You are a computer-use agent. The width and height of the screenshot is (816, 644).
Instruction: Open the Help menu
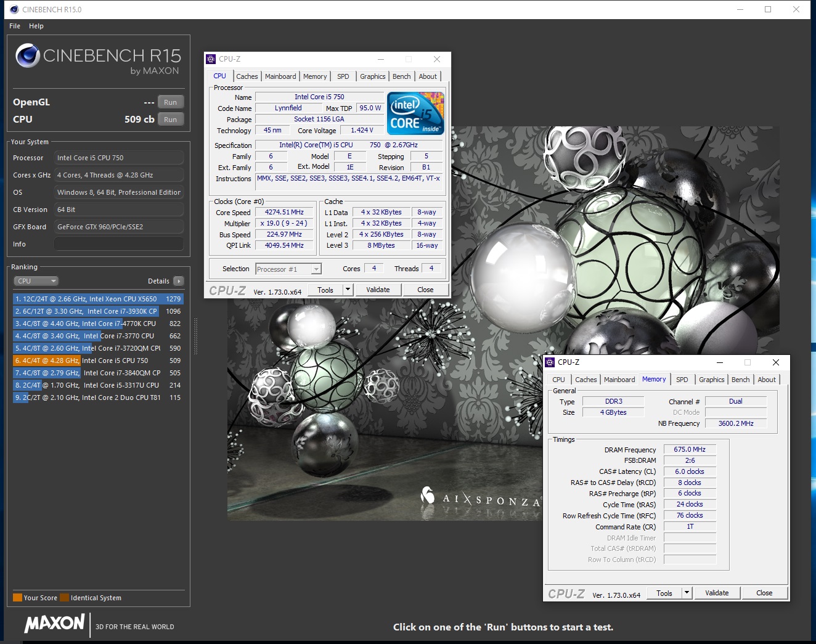(x=36, y=26)
